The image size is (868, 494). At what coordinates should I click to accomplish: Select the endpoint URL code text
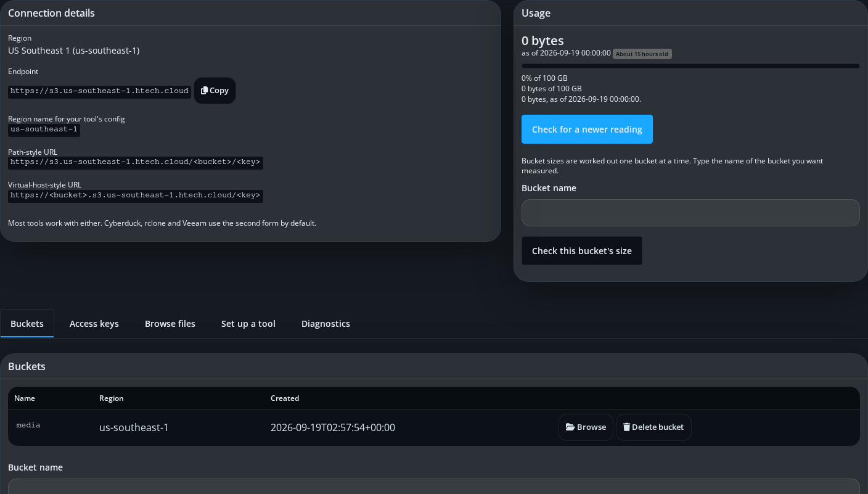tap(99, 91)
